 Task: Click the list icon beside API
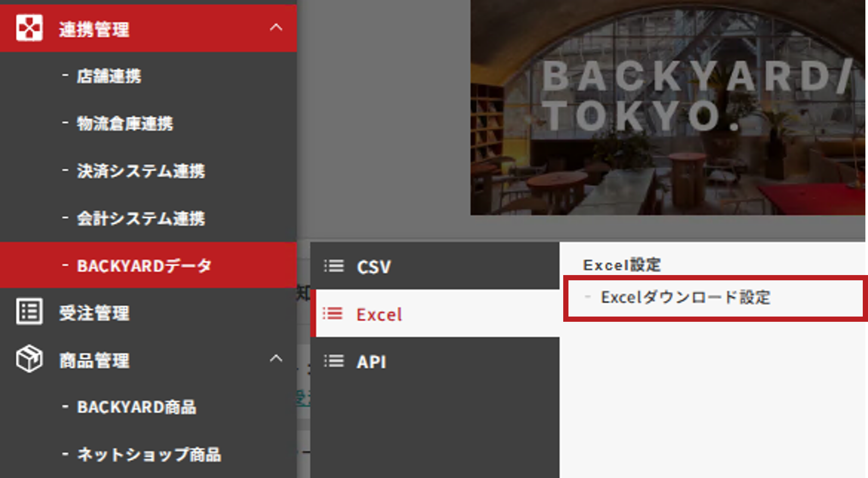(x=334, y=361)
